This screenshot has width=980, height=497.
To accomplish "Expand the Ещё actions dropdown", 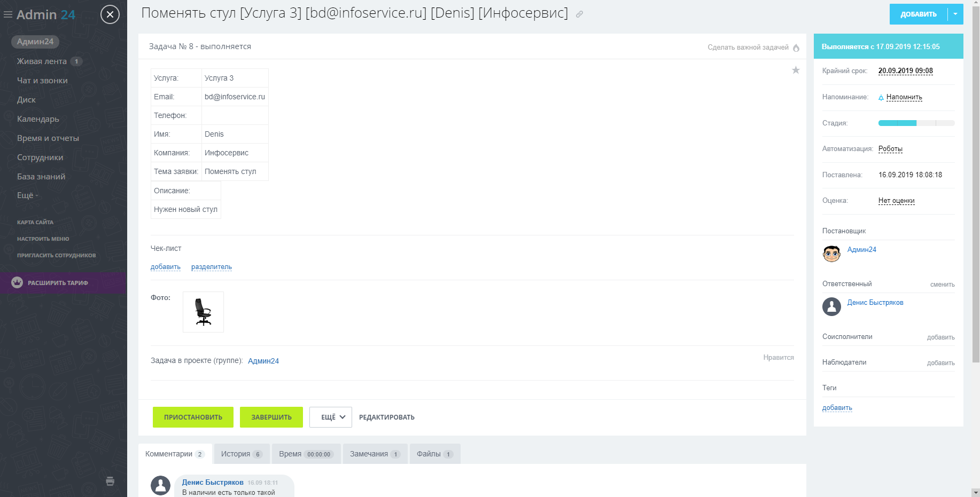I will coord(330,417).
